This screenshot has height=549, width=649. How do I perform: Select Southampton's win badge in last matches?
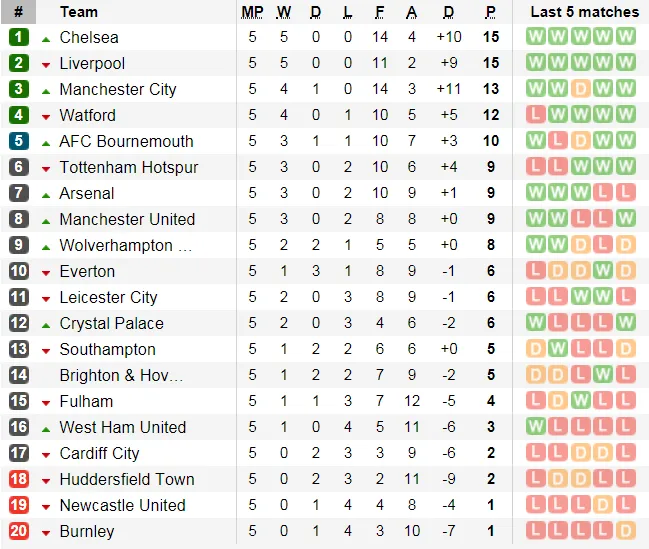[560, 349]
